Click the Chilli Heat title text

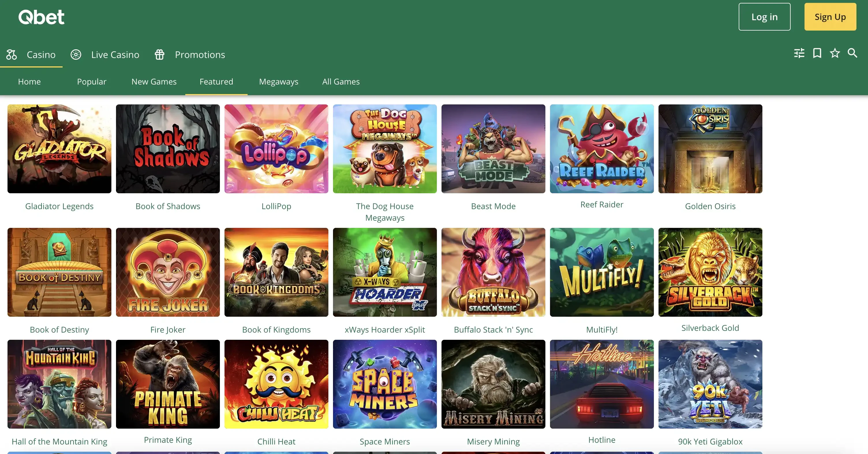tap(276, 441)
